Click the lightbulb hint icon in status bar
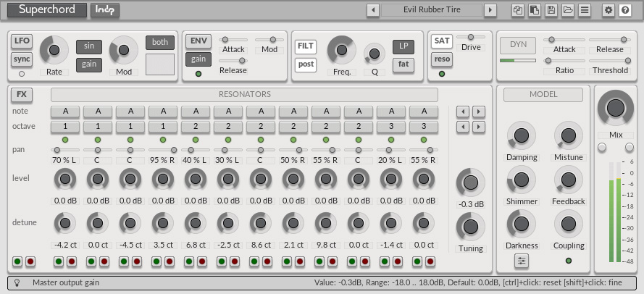 17,283
